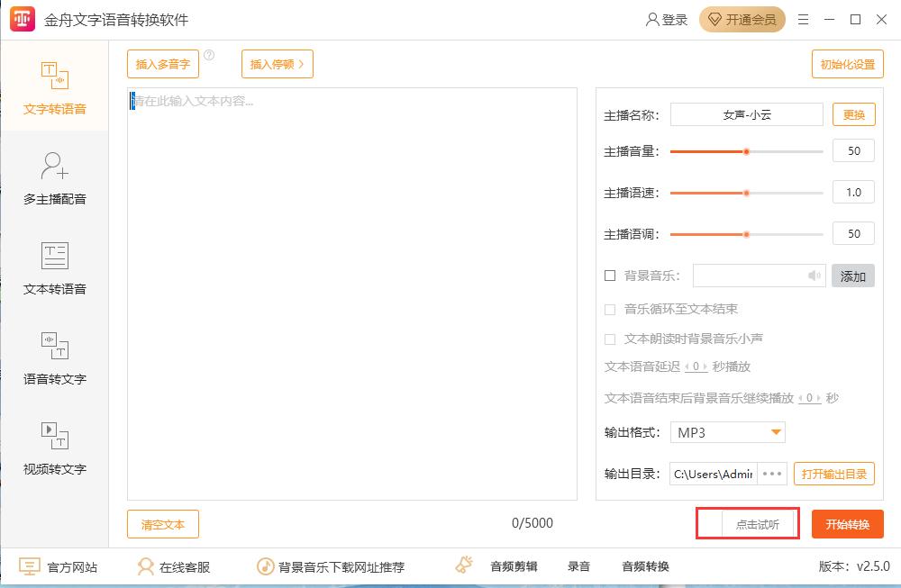Open 语音转文字 from the sidebar
This screenshot has width=901, height=588.
click(55, 347)
